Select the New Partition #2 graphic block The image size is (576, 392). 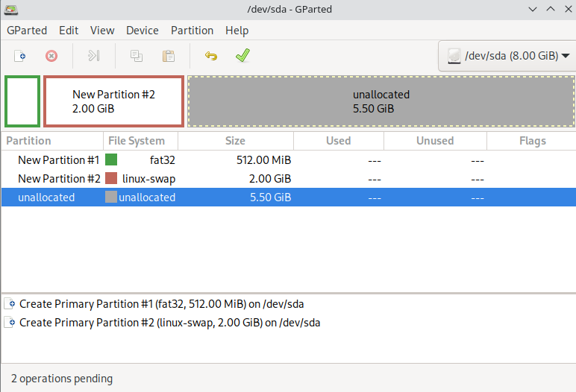[113, 101]
